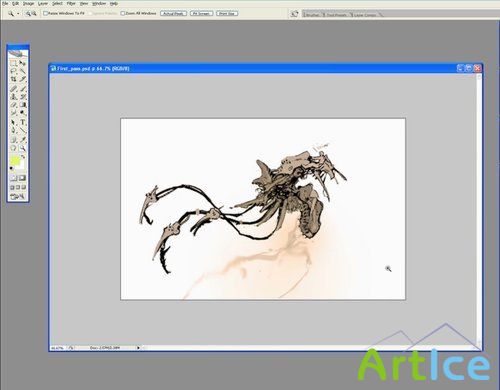Select the Pen tool
This screenshot has height=390, width=500.
(x=13, y=130)
